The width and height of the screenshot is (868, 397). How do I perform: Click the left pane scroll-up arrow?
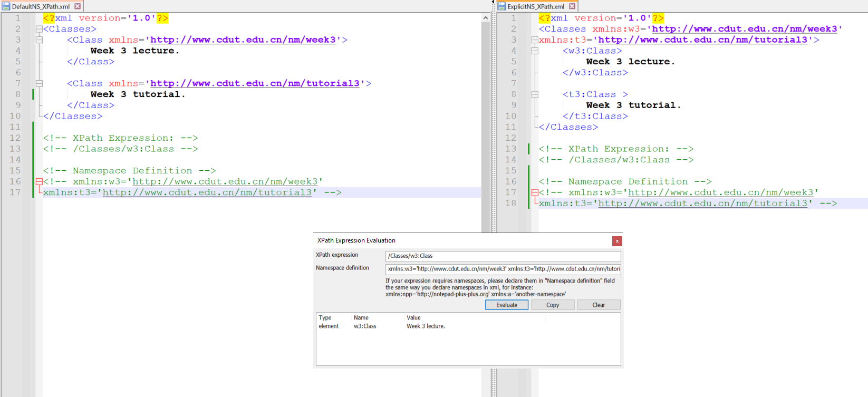click(x=485, y=18)
